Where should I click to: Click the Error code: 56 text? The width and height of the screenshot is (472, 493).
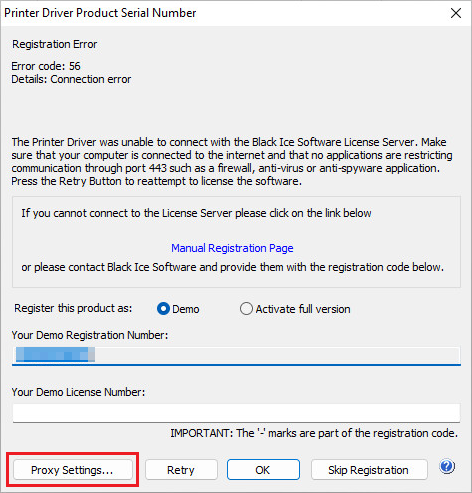coord(46,66)
